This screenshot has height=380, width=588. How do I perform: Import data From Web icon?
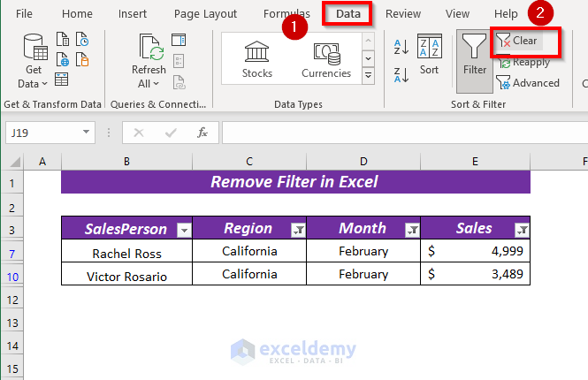pos(63,59)
